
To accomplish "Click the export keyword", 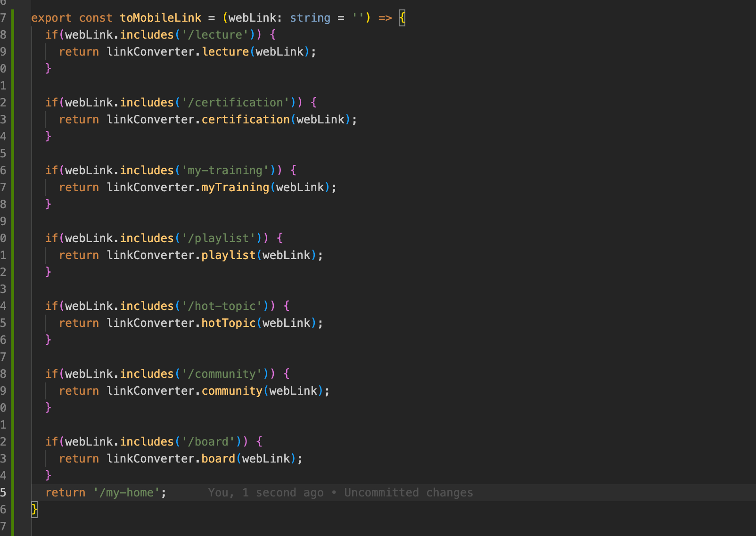I will tap(51, 17).
